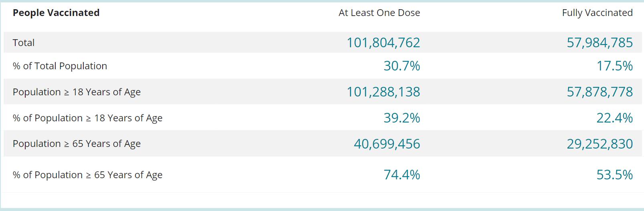The image size is (644, 211).
Task: Click the 74.4% senior one-dose percentage
Action: click(402, 175)
